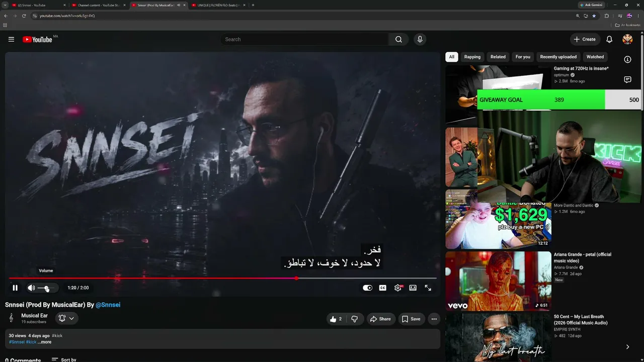Start voice search with the microphone
Viewport: 644px width, 362px height.
click(x=420, y=39)
